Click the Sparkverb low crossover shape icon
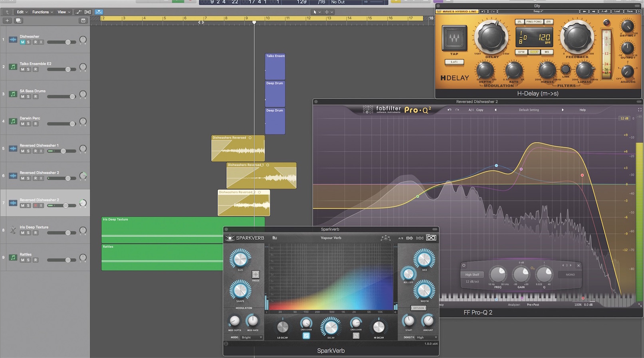The image size is (644, 358). pos(306,336)
